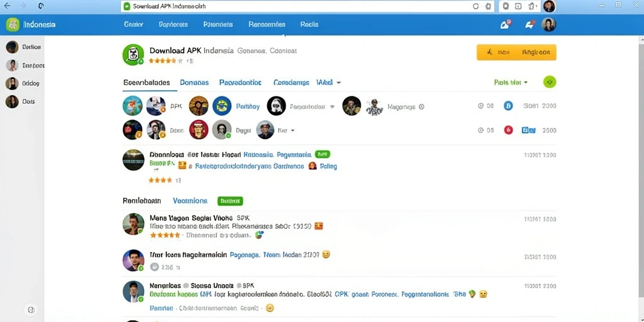
Task: Open the Feggntanolionis link
Action: point(425,294)
